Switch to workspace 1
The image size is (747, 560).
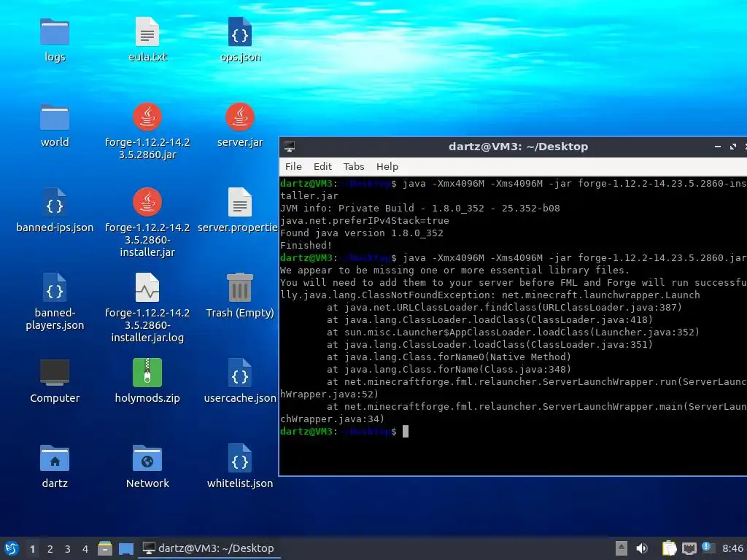point(32,549)
